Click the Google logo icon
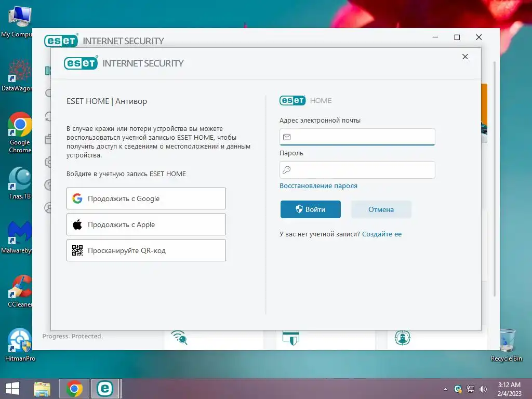The height and width of the screenshot is (399, 532). pos(77,198)
